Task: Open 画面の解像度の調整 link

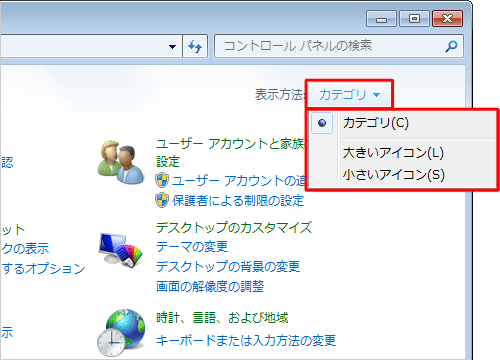Action: coord(210,286)
